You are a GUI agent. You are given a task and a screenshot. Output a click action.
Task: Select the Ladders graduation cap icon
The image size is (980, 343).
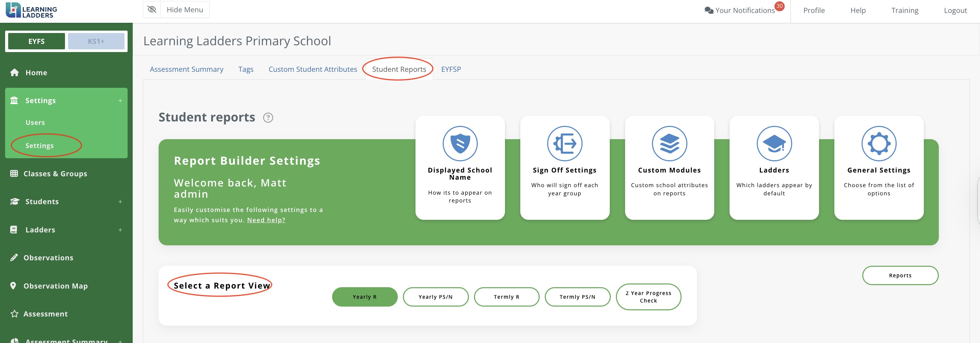[x=774, y=144]
